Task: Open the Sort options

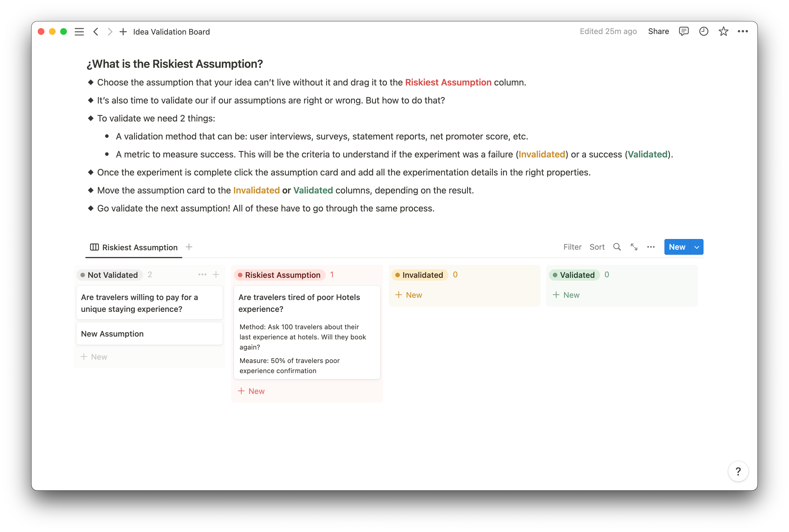Action: (597, 247)
